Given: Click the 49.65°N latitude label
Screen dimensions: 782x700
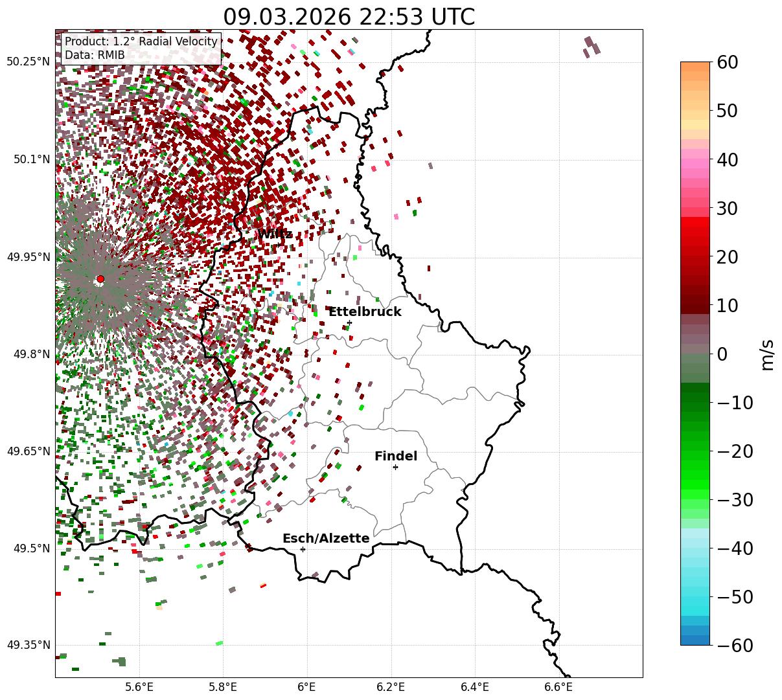Looking at the screenshot, I should (x=28, y=451).
